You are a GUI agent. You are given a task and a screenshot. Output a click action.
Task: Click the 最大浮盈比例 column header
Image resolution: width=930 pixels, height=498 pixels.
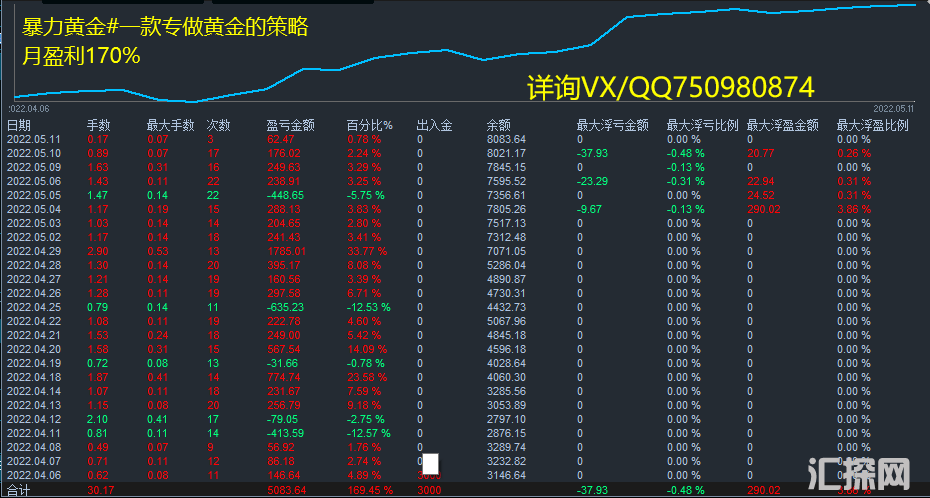872,126
